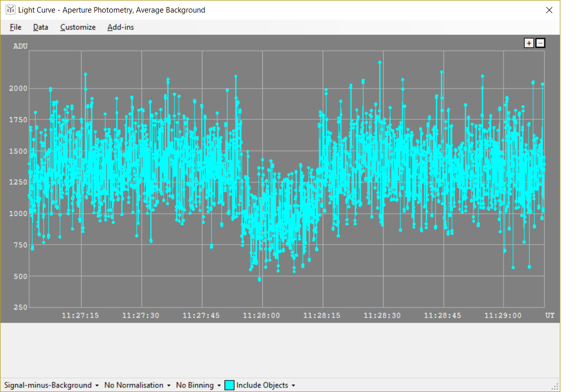
Task: Click the 11:29:00 time axis label
Action: click(503, 316)
